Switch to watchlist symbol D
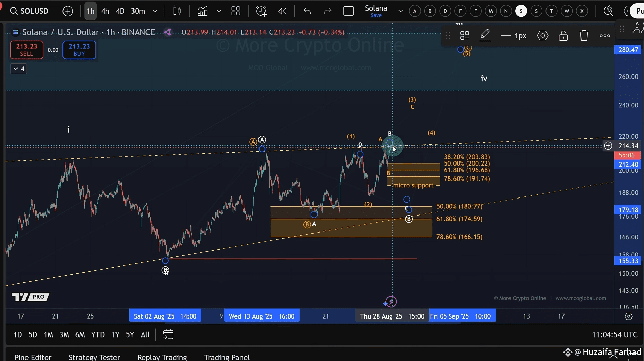644x361 pixels. 445,11
